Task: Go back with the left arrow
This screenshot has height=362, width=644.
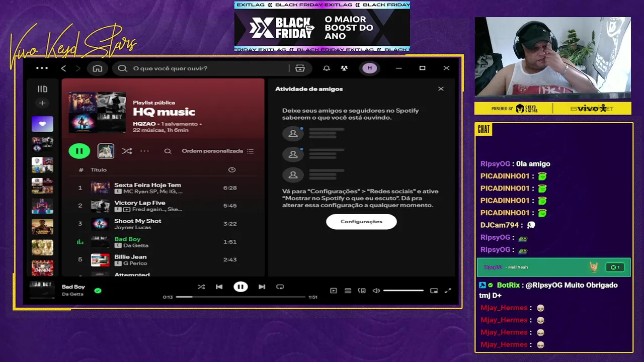Action: [63, 68]
